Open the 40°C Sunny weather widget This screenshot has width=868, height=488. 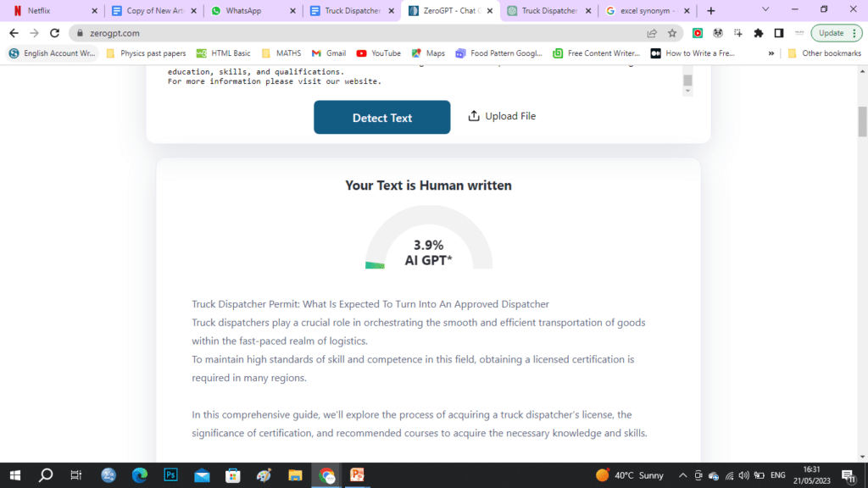(630, 475)
